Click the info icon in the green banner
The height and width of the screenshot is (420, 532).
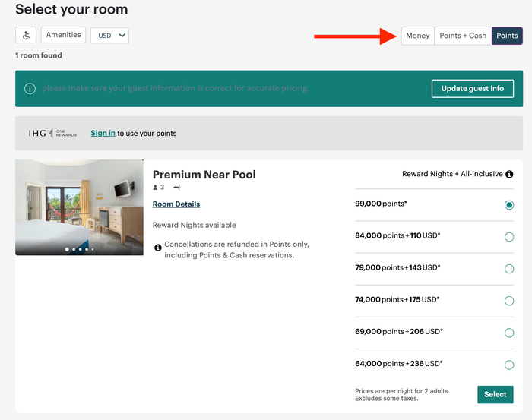click(30, 89)
